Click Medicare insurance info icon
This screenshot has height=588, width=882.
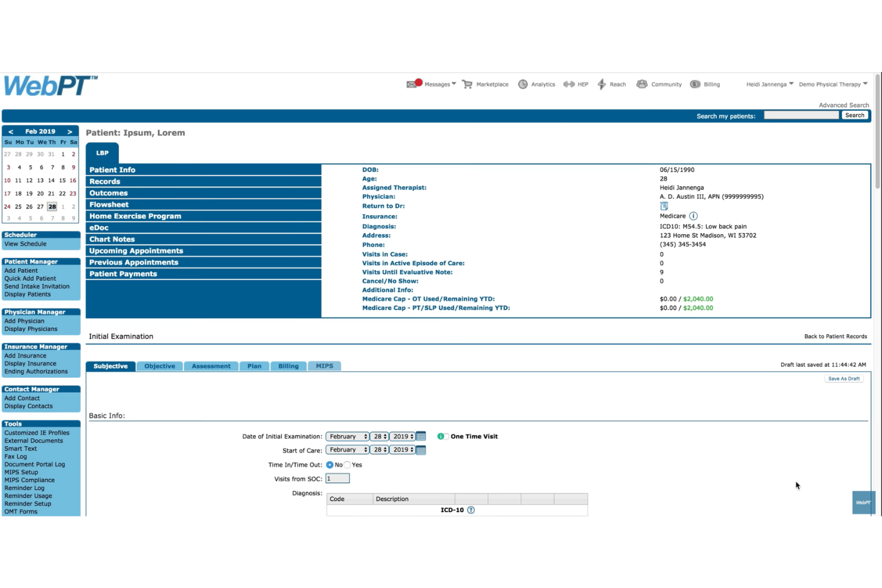pyautogui.click(x=693, y=216)
